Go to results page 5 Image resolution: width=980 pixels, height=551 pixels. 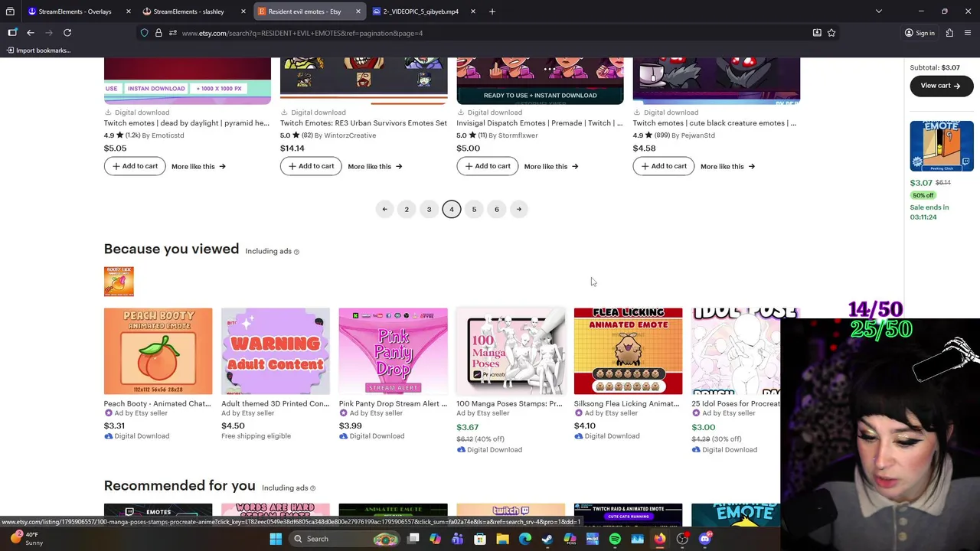[x=474, y=209]
